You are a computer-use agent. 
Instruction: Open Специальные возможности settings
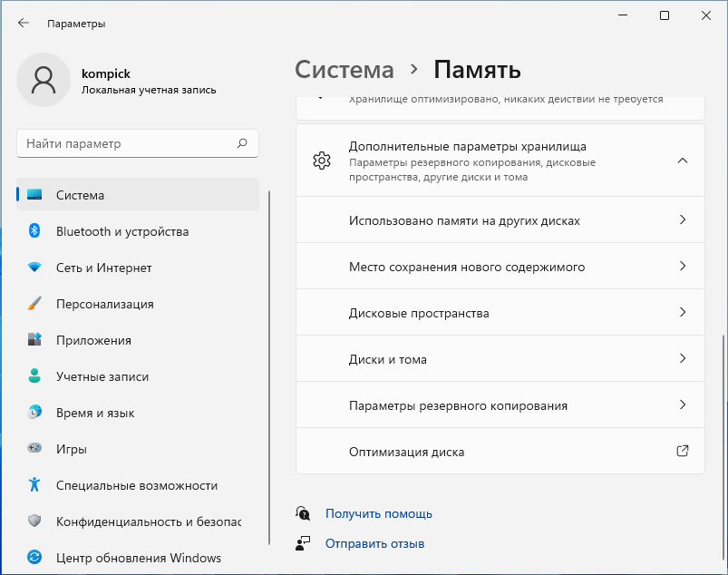tap(137, 485)
